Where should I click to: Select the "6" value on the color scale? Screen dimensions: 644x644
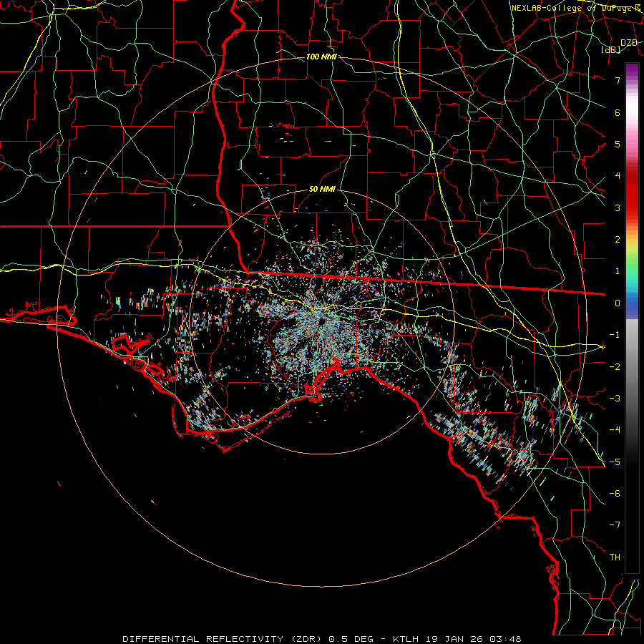[x=618, y=112]
